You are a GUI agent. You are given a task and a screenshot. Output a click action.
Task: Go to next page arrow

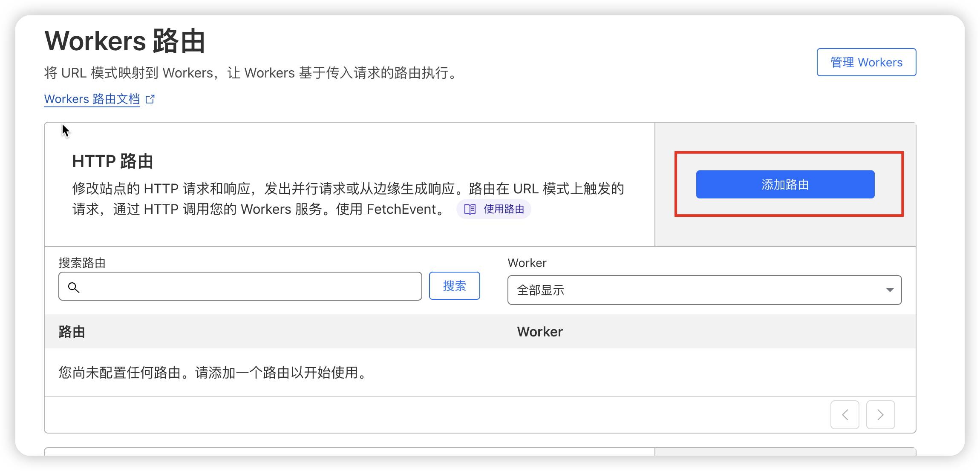click(x=880, y=415)
